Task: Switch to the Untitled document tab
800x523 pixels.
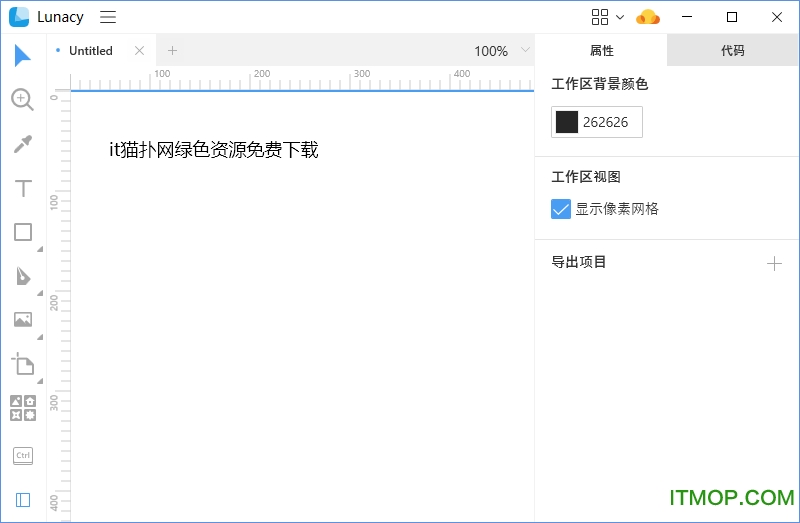Action: pos(90,51)
